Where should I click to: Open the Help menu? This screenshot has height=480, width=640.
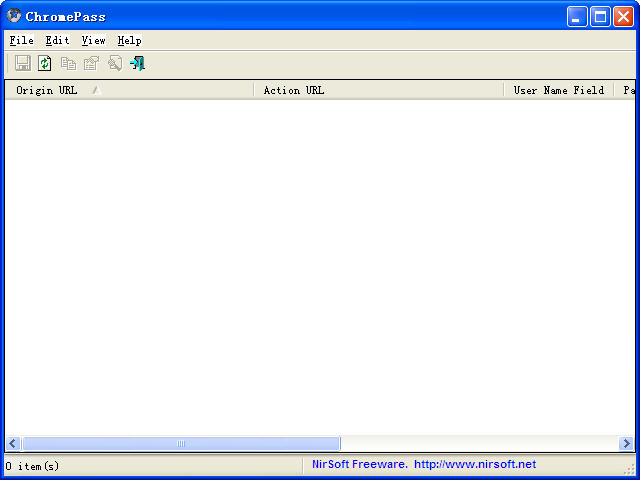coord(129,40)
